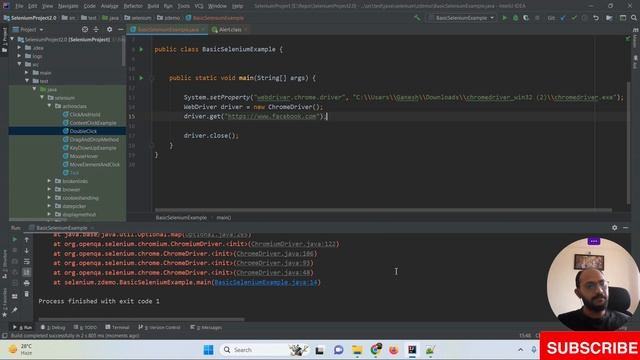Image resolution: width=640 pixels, height=360 pixels.
Task: Click the Windows taskbar Search box
Action: pyautogui.click(x=263, y=350)
